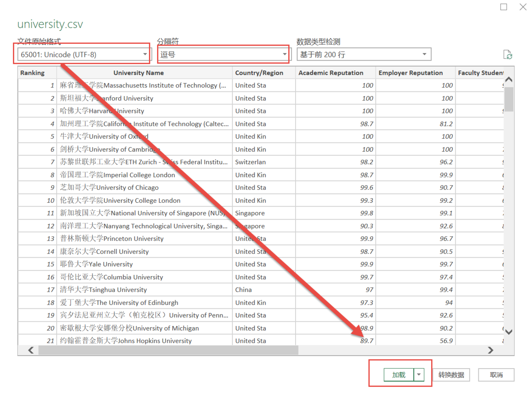This screenshot has height=399, width=532.
Task: Click the Cornell University cell
Action: pos(145,252)
